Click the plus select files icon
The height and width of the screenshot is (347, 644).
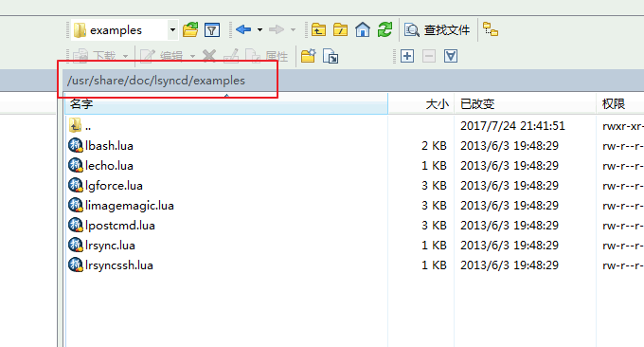(407, 56)
